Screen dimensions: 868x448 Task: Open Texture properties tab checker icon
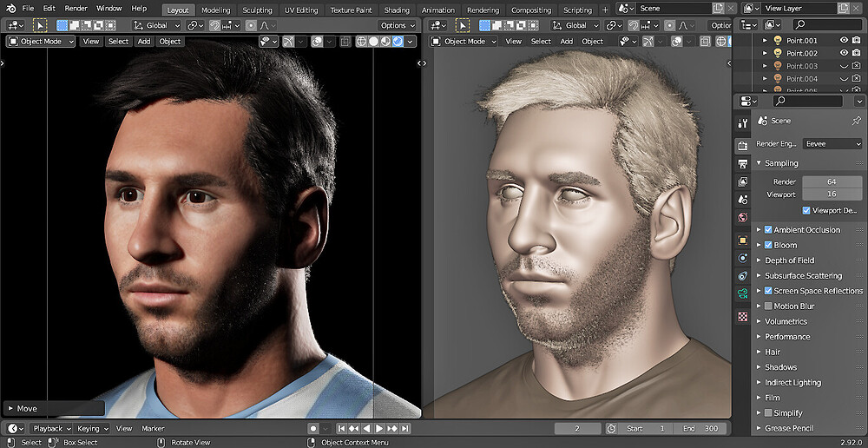(x=743, y=317)
